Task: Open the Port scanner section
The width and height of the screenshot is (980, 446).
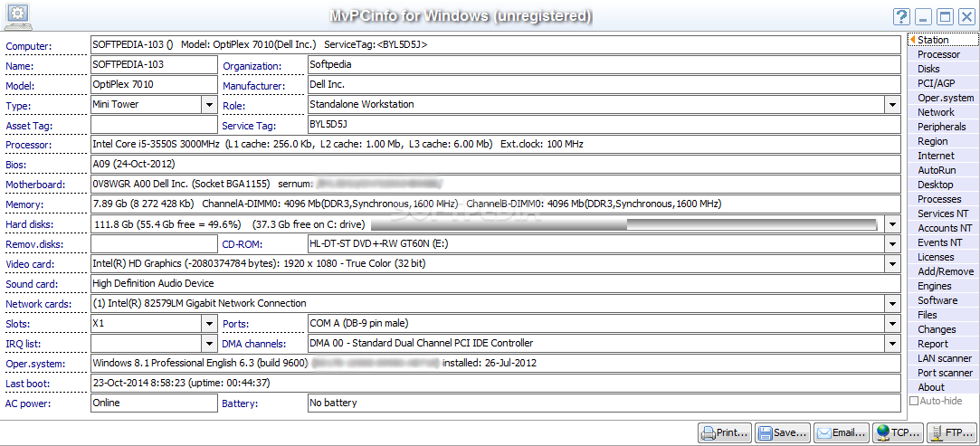Action: coord(943,373)
